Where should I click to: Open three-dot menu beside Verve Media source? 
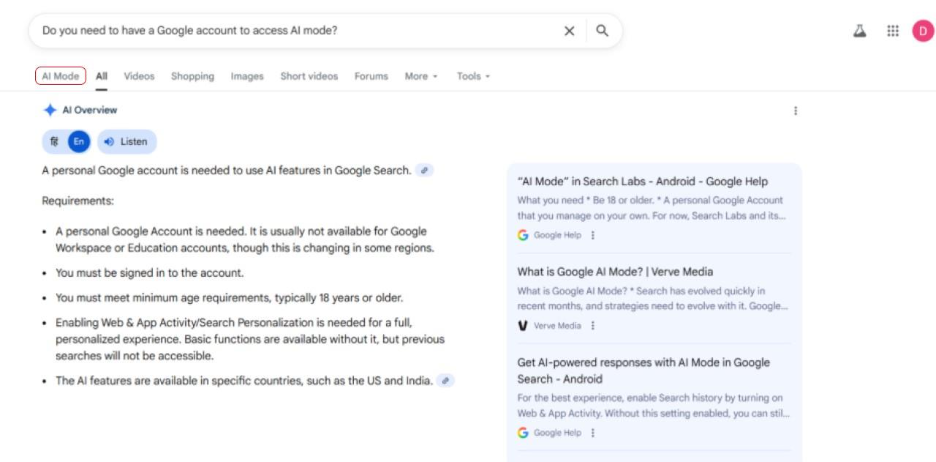pyautogui.click(x=593, y=326)
